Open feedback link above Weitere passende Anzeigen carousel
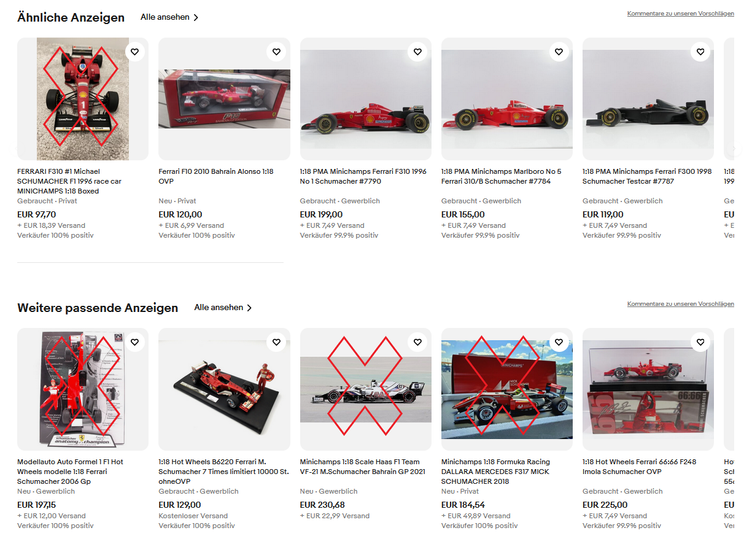The height and width of the screenshot is (538, 744). [x=680, y=304]
